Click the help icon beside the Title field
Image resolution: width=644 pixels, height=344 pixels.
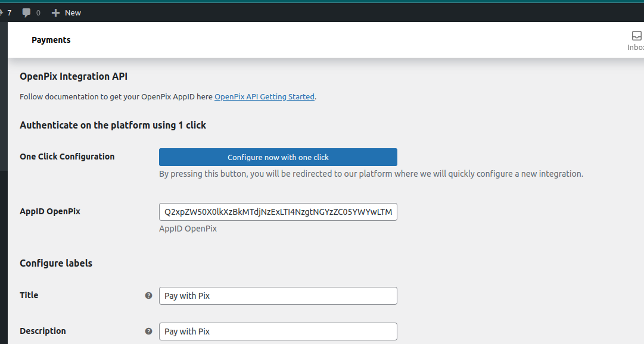148,295
